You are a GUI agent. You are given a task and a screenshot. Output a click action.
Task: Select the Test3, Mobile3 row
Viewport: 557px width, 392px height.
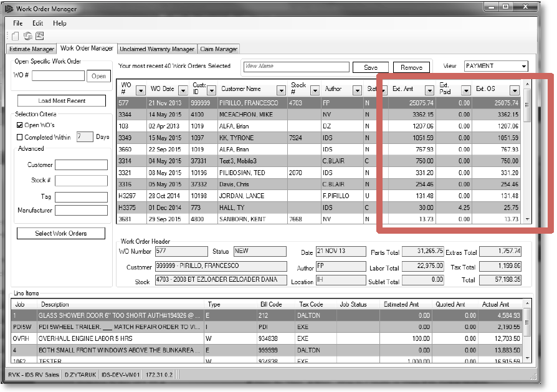point(318,161)
